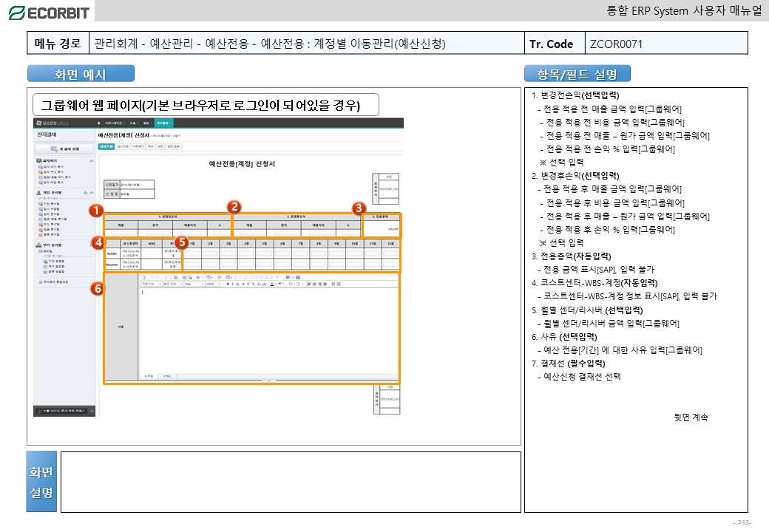Switch to the HTML editor tab
Screen dimensions: 769x532
point(167,376)
